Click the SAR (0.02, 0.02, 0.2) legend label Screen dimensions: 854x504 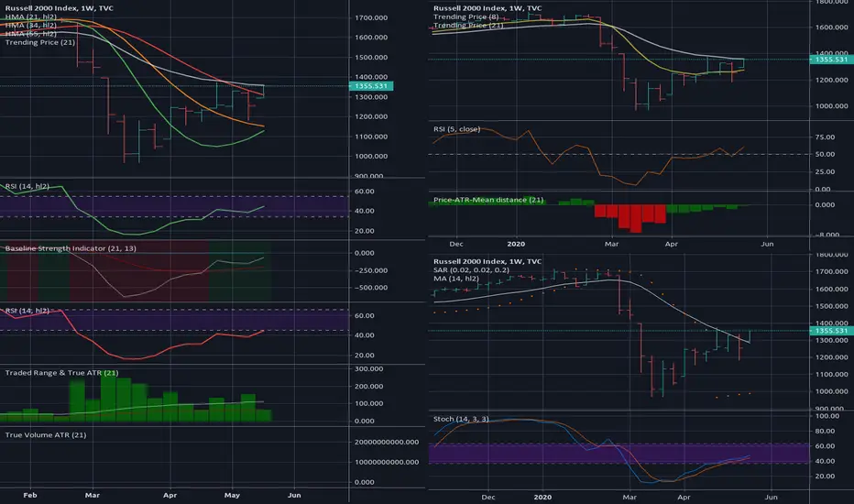pos(471,270)
